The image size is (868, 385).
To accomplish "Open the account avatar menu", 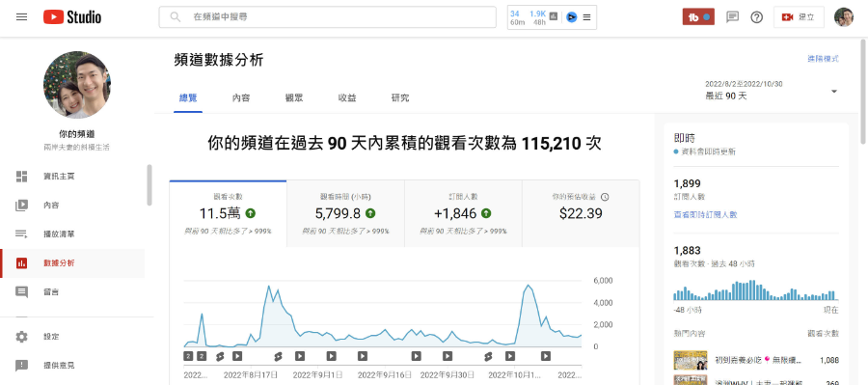I will coord(844,17).
